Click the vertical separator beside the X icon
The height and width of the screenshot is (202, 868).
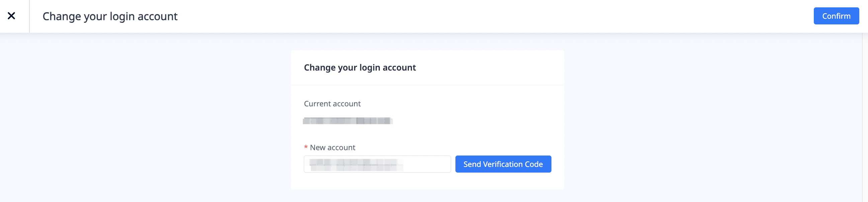[30, 16]
